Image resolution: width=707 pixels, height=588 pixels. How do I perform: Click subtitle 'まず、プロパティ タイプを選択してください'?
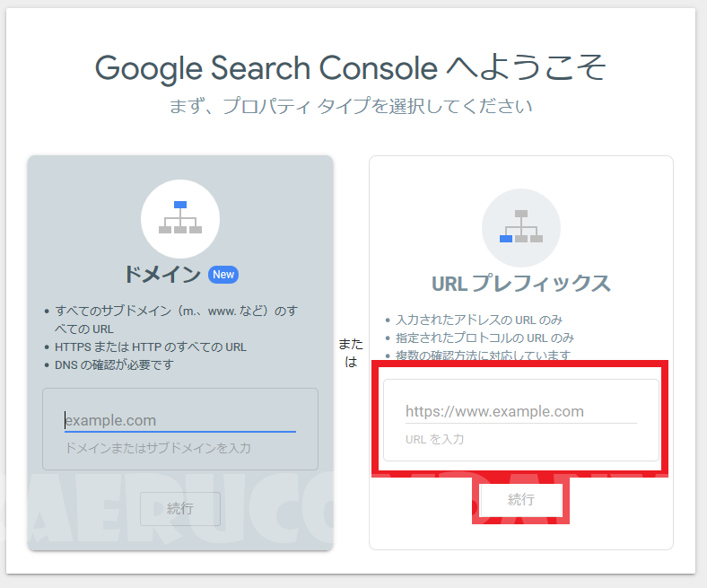(350, 107)
